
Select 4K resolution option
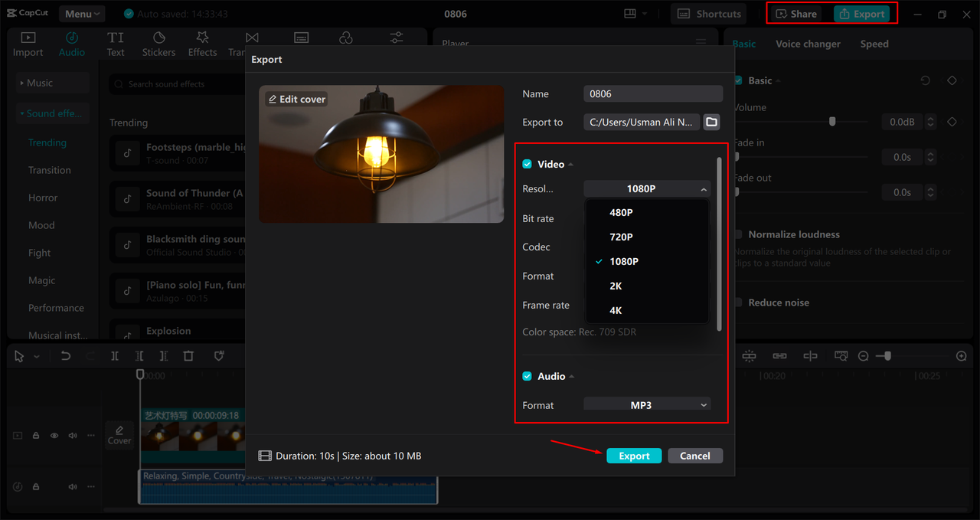(x=648, y=310)
